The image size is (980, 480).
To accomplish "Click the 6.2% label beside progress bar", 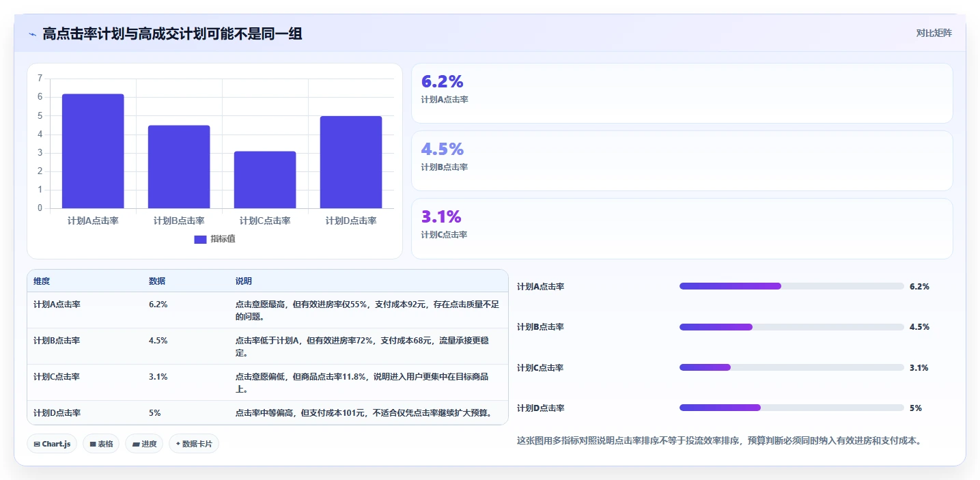I will point(919,287).
